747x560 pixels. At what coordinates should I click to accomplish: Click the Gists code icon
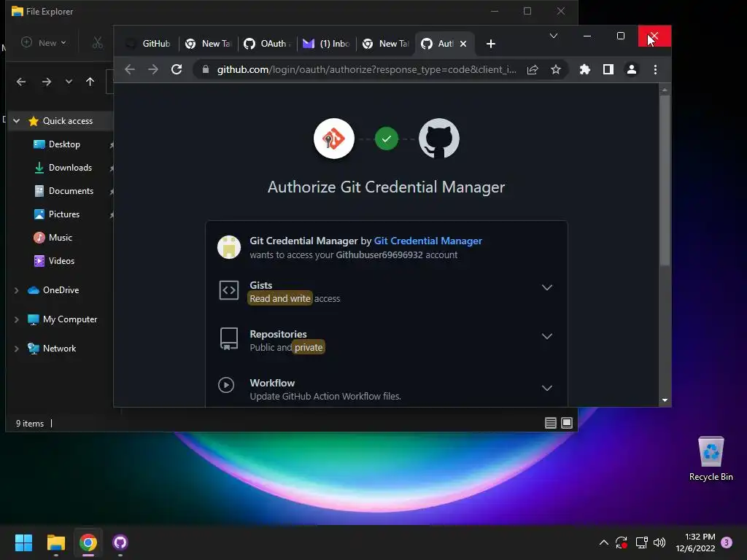pos(228,290)
